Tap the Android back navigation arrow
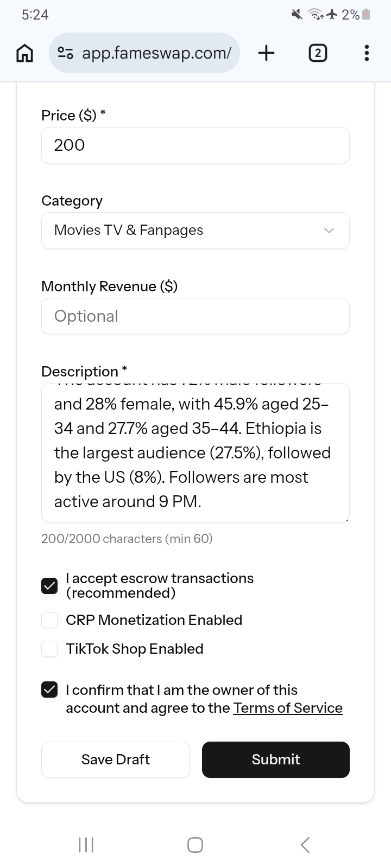 305,845
